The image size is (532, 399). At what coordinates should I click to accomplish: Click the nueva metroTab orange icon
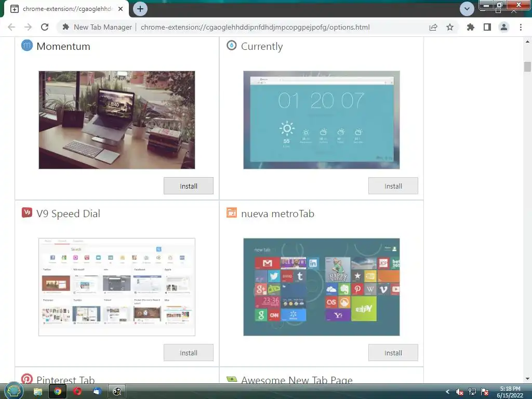coord(232,212)
